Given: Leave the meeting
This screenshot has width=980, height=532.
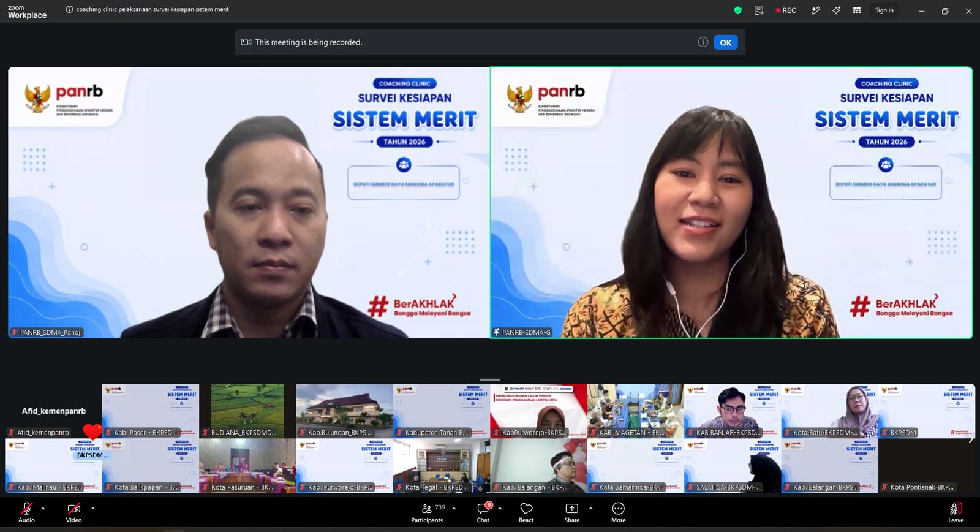Looking at the screenshot, I should point(956,512).
